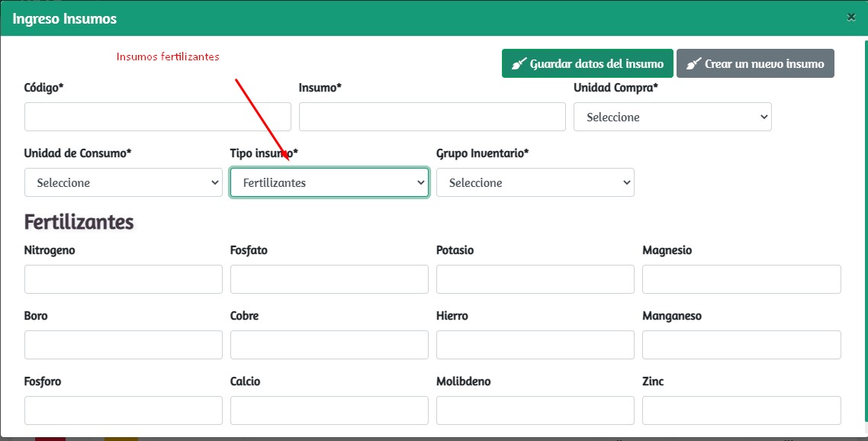Screen dimensions: 868x441
Task: Focus the Código input field
Action: tap(157, 117)
